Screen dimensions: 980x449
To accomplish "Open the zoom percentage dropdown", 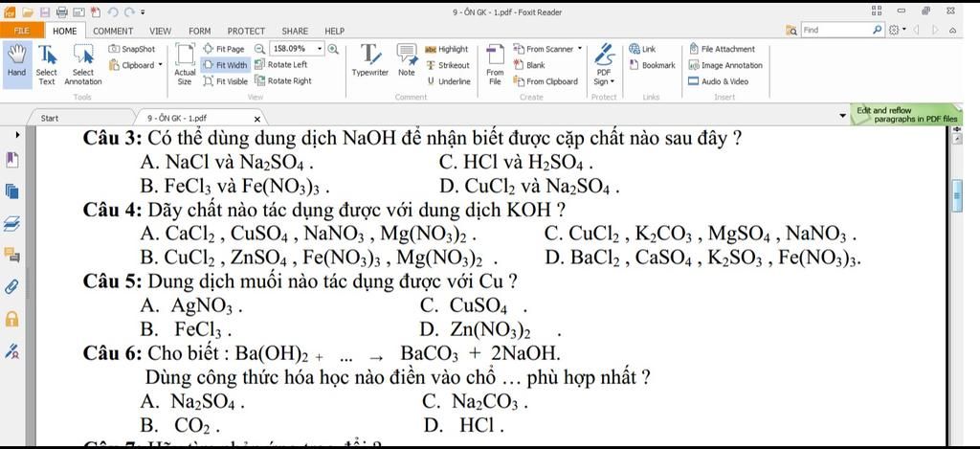I will (x=320, y=49).
